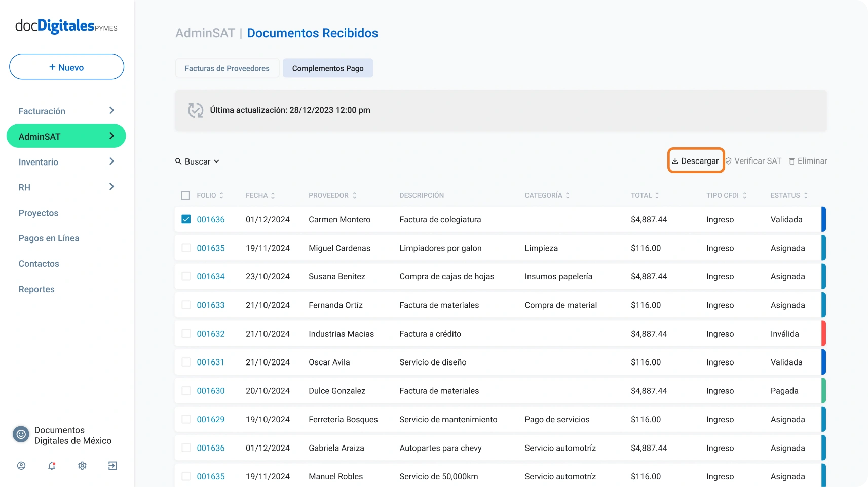Click 'Servicio de mantenimiento' description
Image resolution: width=868 pixels, height=487 pixels.
tap(448, 420)
